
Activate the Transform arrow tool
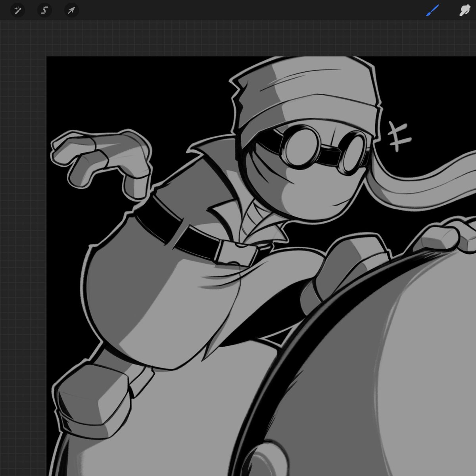click(71, 10)
